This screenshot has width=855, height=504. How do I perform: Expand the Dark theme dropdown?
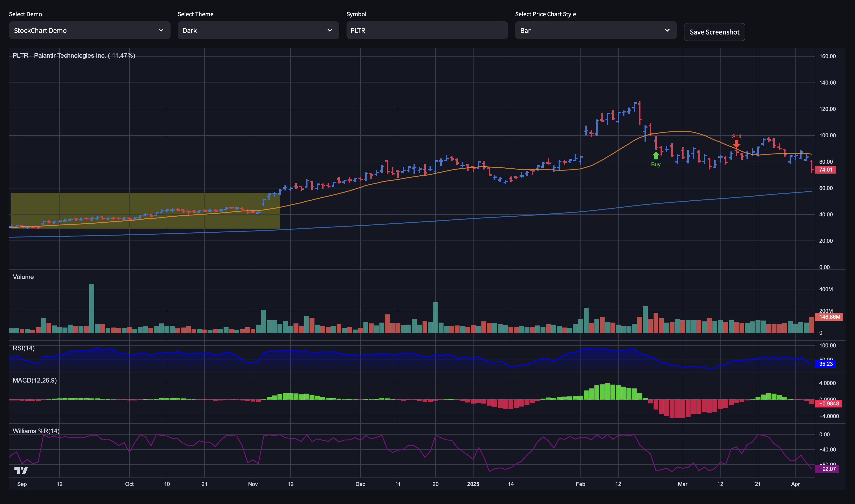(x=258, y=30)
